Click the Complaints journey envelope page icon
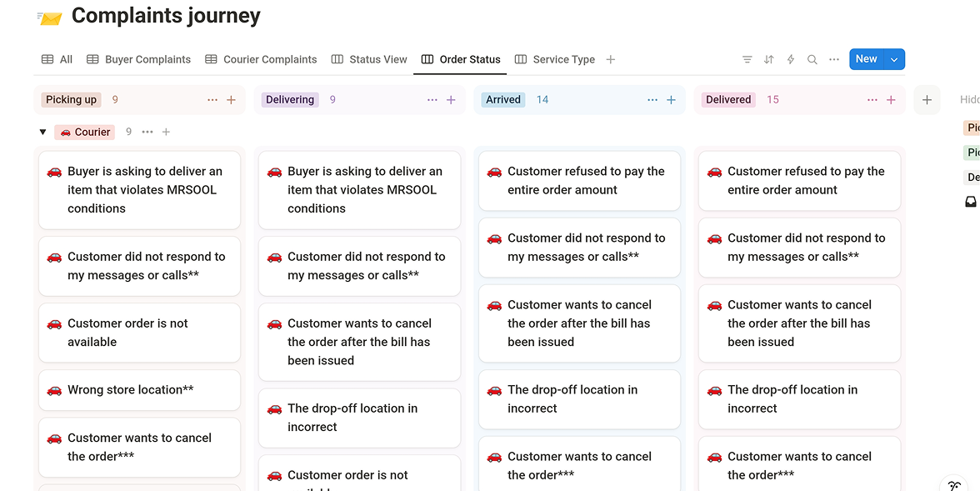Screen dimensions: 980x491 point(49,15)
